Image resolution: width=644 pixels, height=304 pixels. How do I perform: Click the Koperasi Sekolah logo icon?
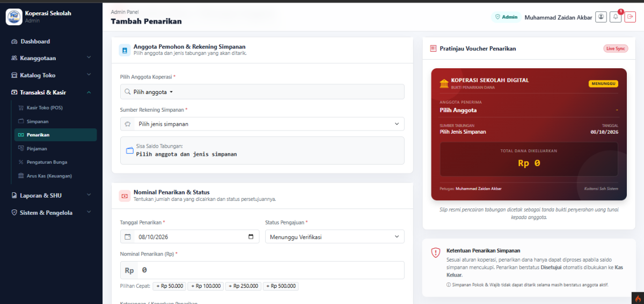click(14, 17)
